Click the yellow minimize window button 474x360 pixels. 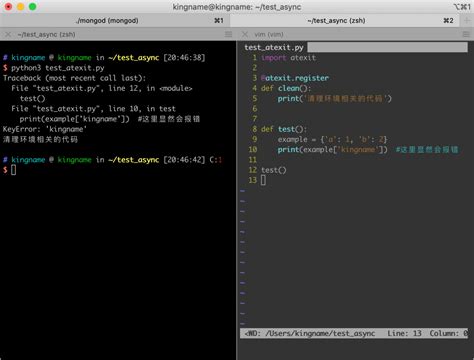(x=21, y=7)
